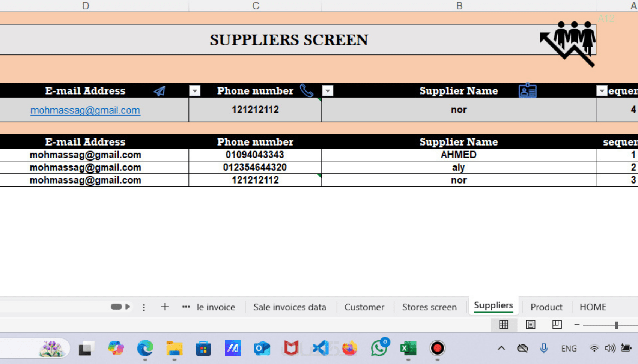This screenshot has width=638, height=364.
Task: Open Visual Studio Code from taskbar
Action: [x=321, y=348]
